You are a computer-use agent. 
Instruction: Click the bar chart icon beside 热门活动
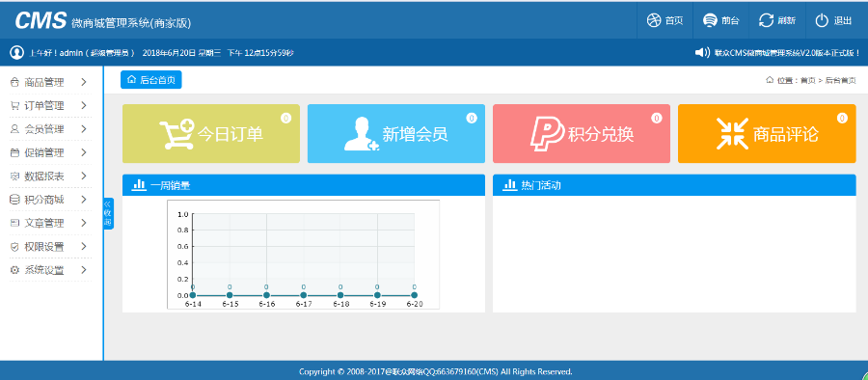pos(509,185)
